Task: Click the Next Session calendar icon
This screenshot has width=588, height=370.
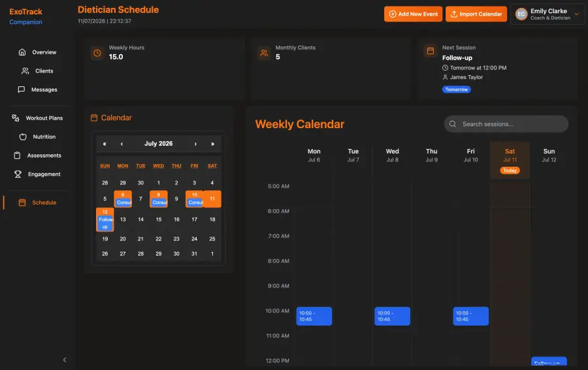Action: point(431,50)
